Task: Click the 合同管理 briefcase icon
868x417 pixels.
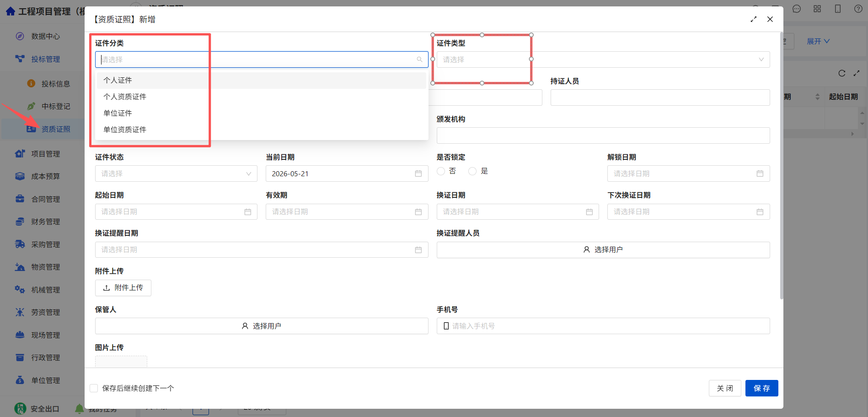Action: coord(20,199)
